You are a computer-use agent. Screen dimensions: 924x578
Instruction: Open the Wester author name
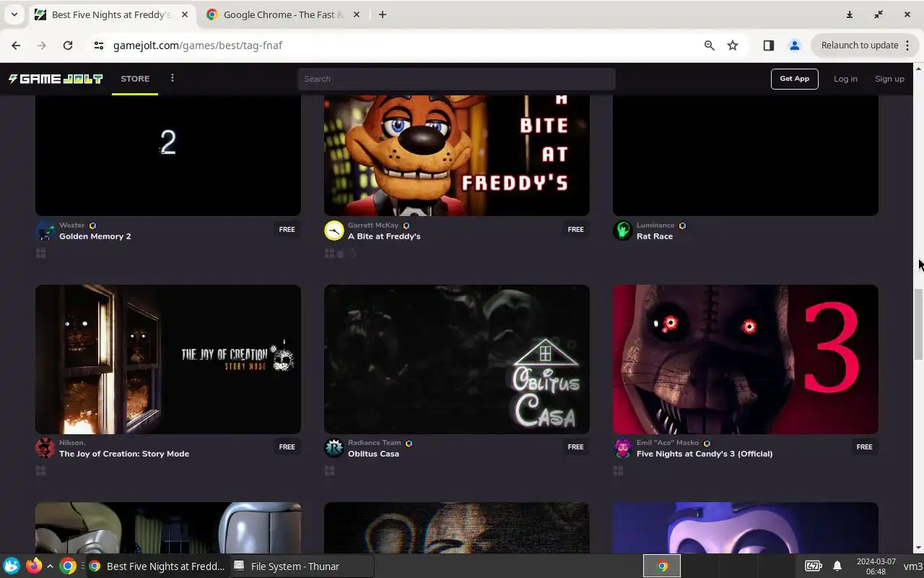71,225
